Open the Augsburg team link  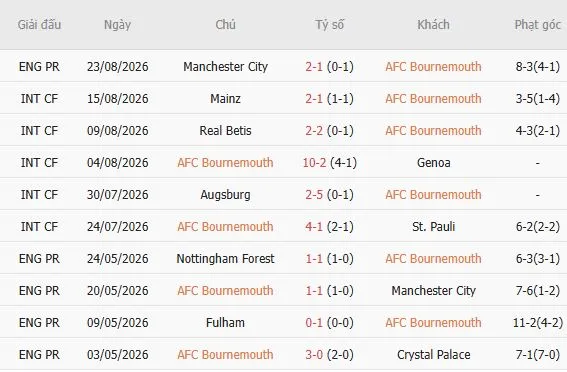pos(225,195)
